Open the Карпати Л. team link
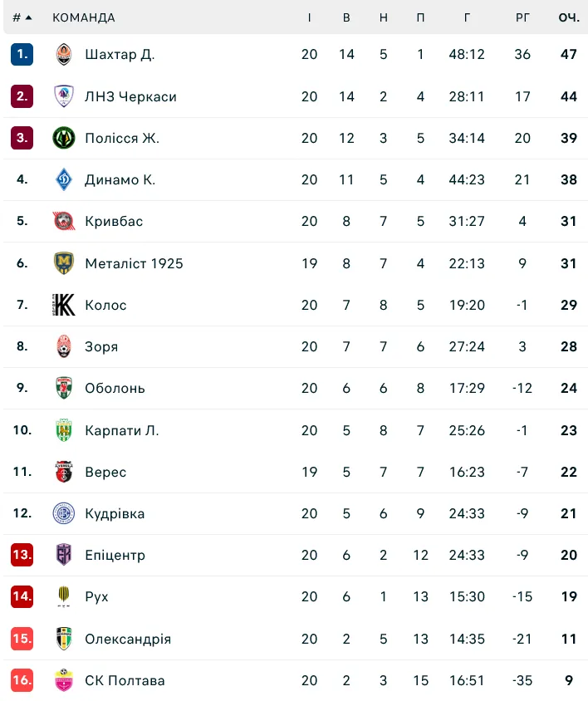The image size is (588, 701). coord(121,430)
